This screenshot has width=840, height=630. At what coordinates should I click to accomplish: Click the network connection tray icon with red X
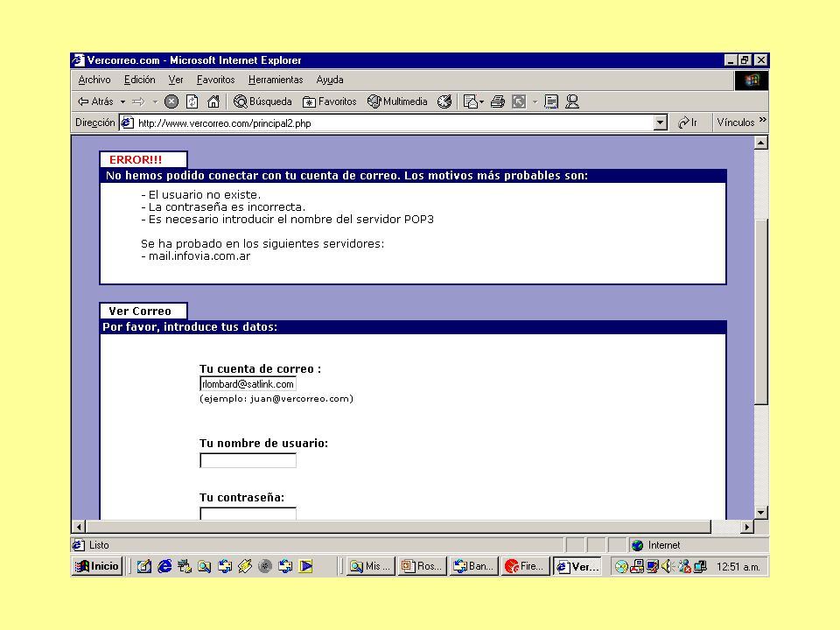pyautogui.click(x=684, y=567)
